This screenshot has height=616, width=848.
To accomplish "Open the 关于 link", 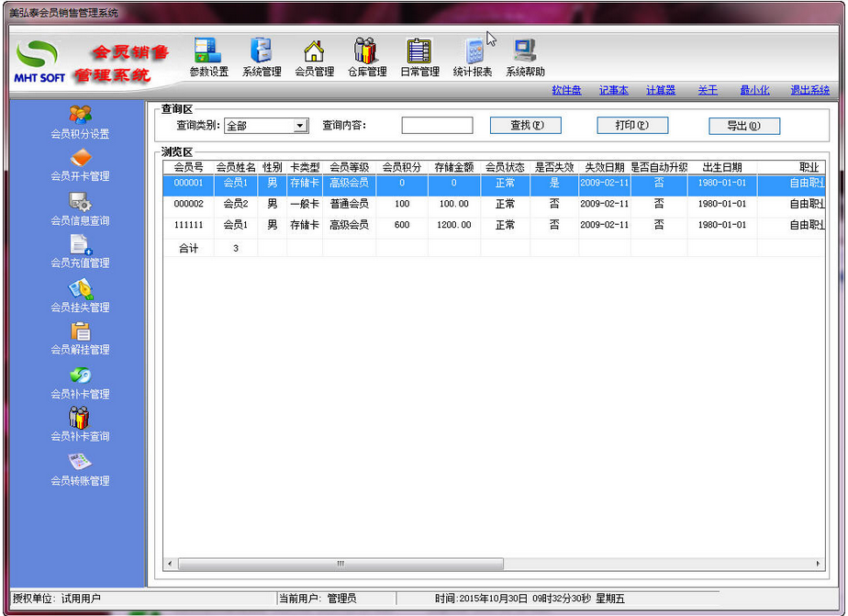I will (708, 90).
